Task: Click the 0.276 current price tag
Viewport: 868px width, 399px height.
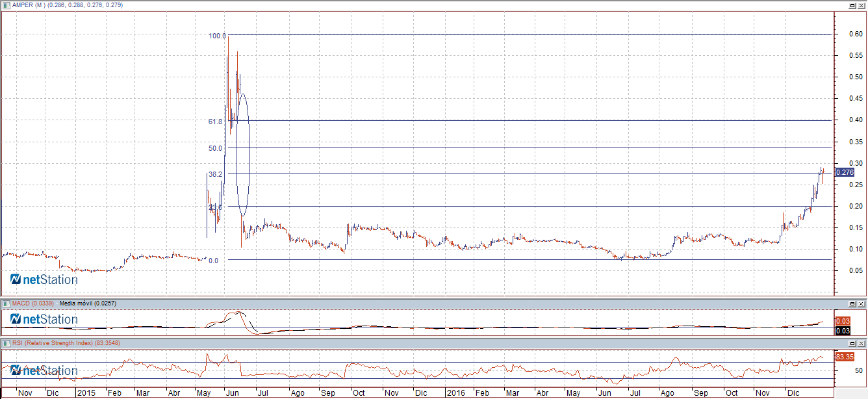Action: [x=845, y=172]
